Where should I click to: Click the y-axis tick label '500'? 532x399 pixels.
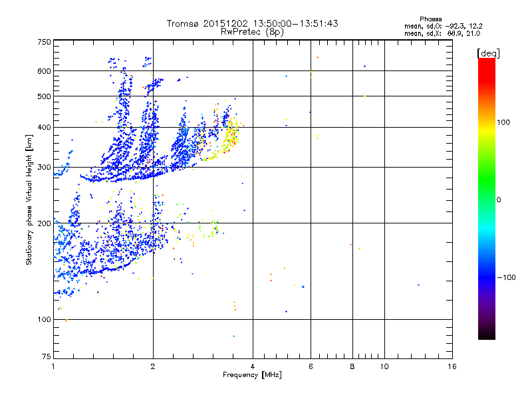tap(44, 96)
